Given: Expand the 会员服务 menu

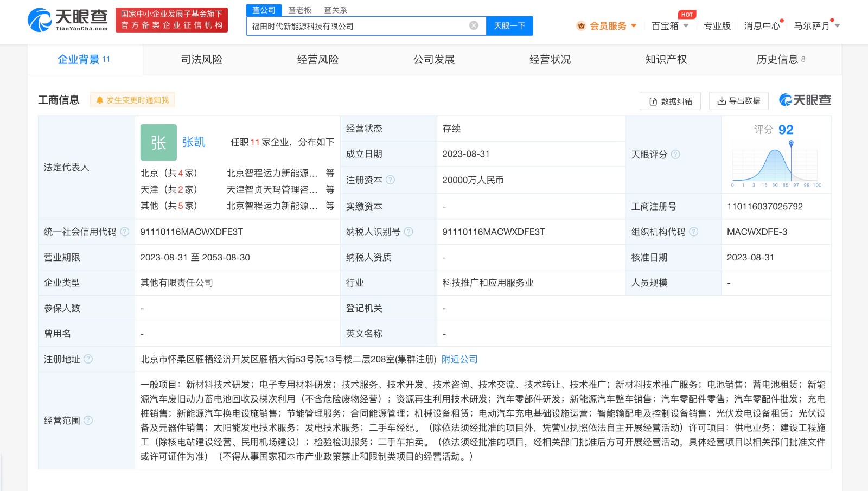Looking at the screenshot, I should 610,25.
